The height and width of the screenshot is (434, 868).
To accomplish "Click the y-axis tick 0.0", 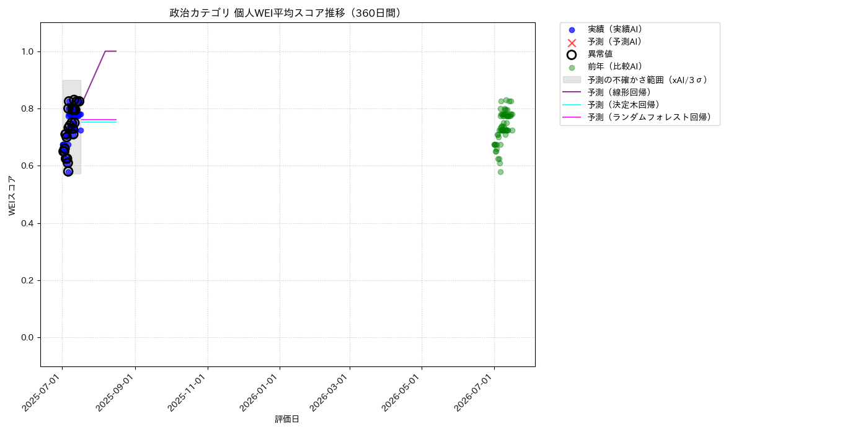I will [27, 337].
